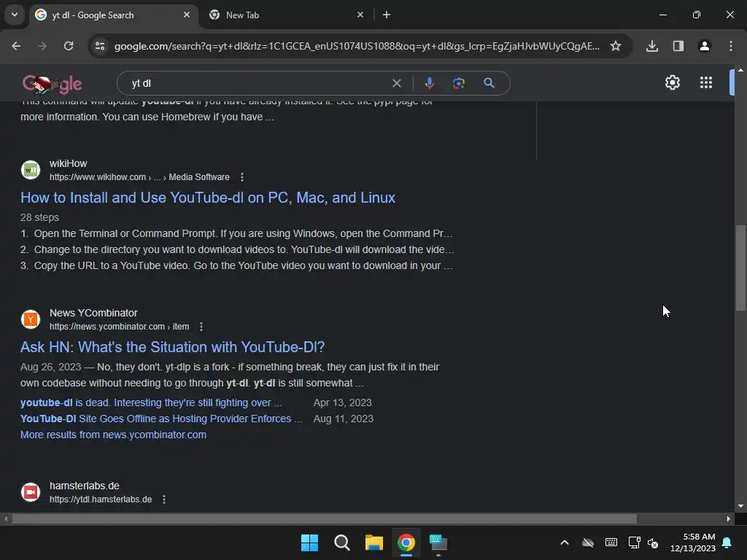
Task: Reload the current page
Action: 69,46
